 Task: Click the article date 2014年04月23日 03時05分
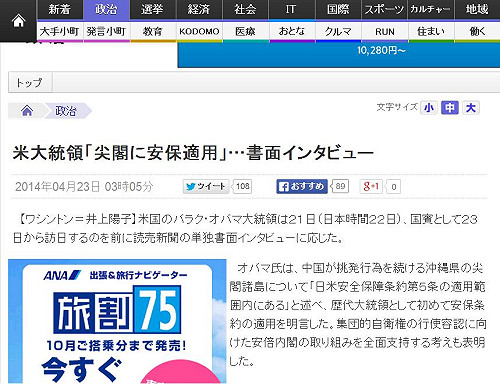84,187
